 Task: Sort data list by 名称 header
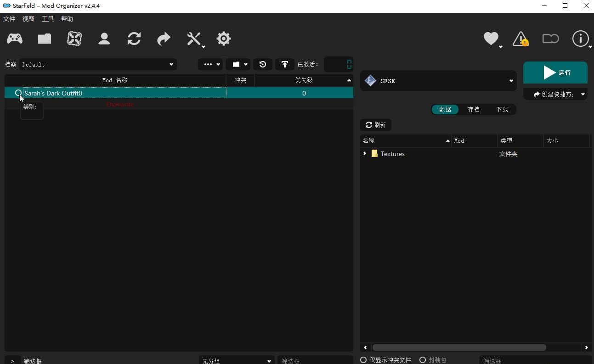pos(406,140)
